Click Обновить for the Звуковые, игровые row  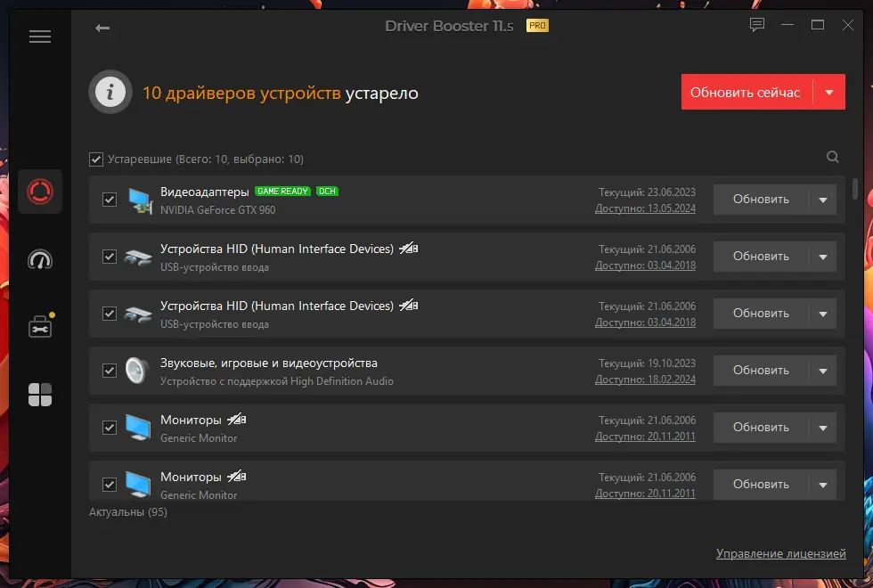(x=761, y=371)
